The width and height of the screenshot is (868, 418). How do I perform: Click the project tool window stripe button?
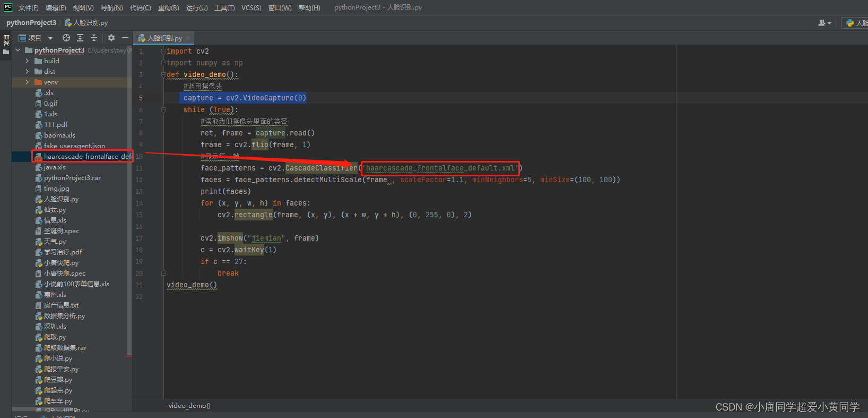pos(6,45)
